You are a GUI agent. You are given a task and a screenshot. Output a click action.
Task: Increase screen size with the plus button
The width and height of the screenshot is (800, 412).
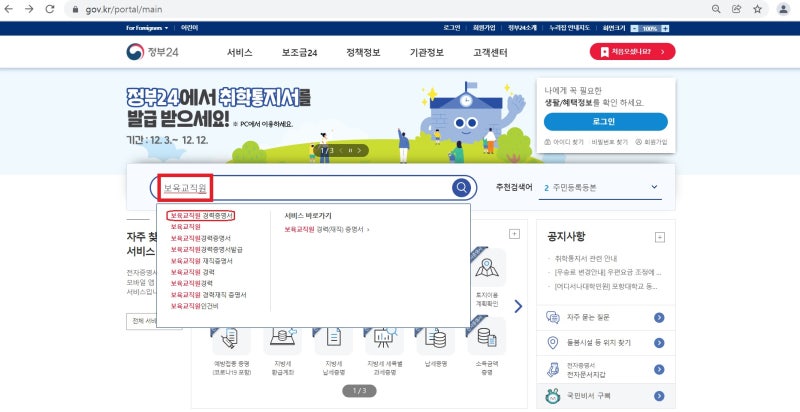pos(665,29)
